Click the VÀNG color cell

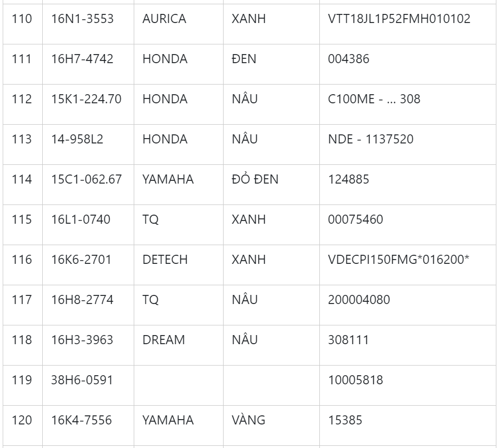[249, 420]
